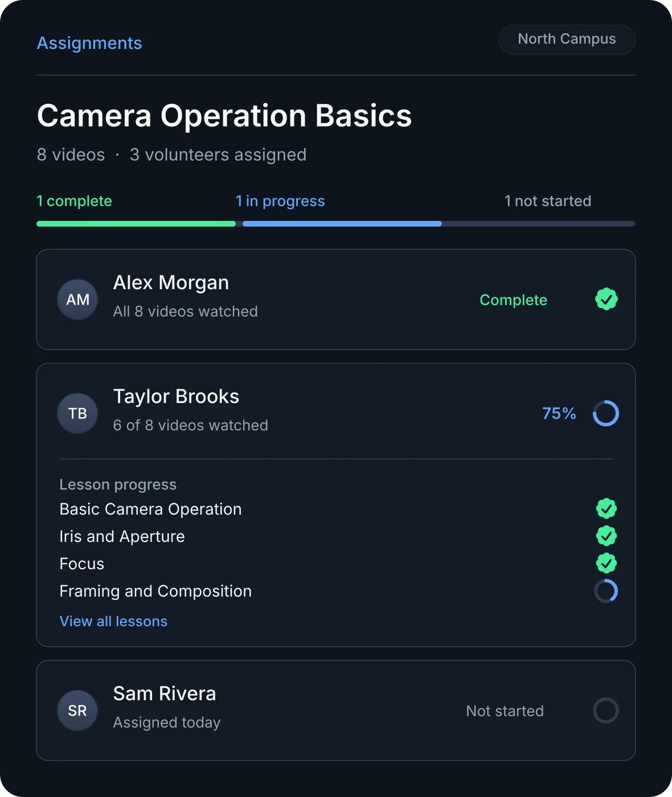Select Basic Camera Operation lesson
Screen dimensions: 672x797
[x=150, y=509]
